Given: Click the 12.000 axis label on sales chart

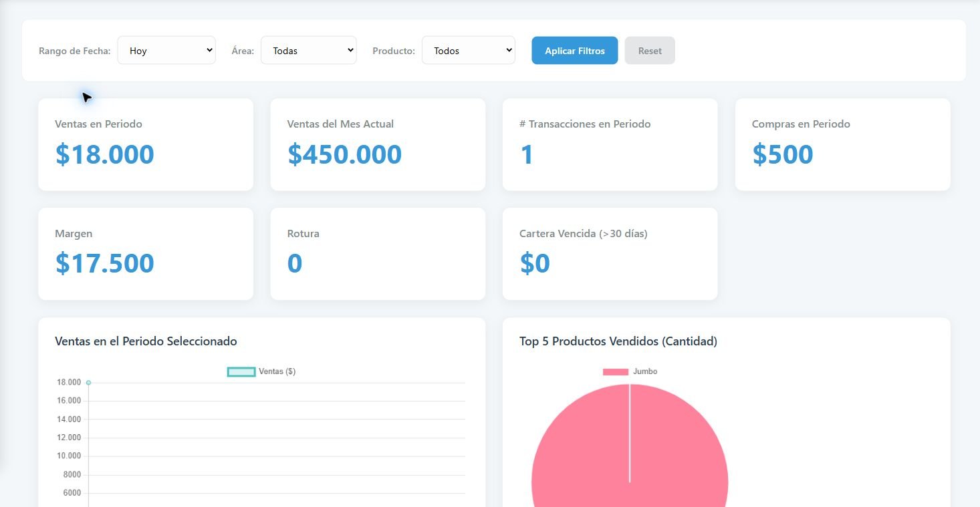Looking at the screenshot, I should coord(70,438).
